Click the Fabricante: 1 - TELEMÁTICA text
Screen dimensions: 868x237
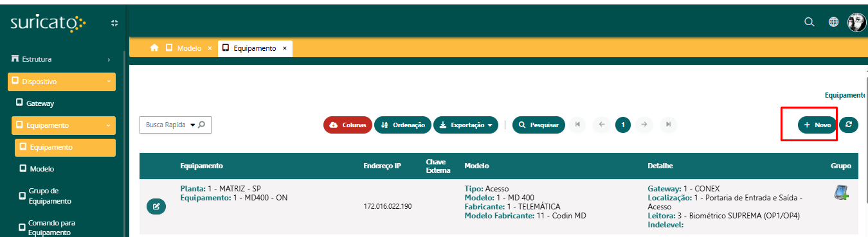[x=512, y=207]
